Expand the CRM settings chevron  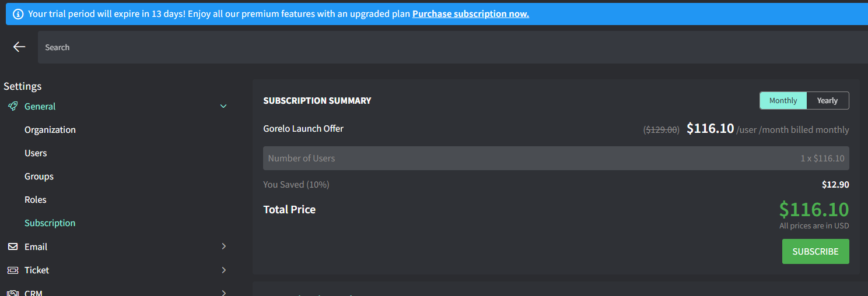223,293
